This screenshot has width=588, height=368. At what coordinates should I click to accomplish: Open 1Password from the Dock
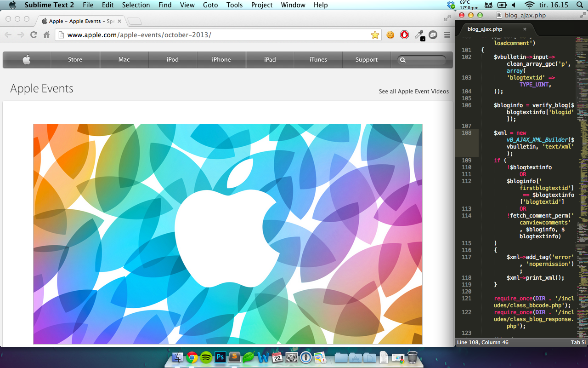(x=306, y=357)
